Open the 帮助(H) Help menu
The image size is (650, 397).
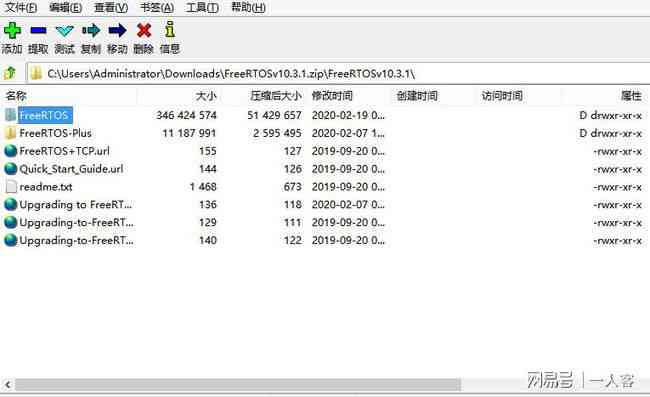pos(248,7)
